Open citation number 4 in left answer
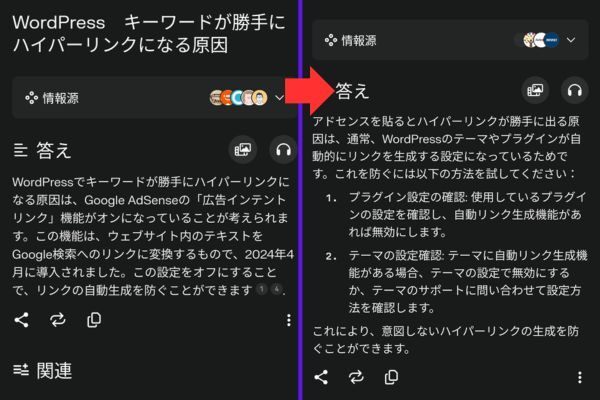Viewport: 600px width, 400px height. (276, 289)
